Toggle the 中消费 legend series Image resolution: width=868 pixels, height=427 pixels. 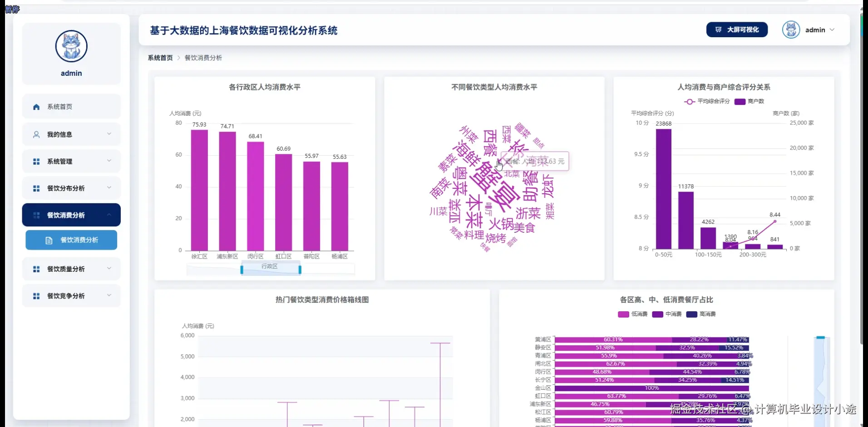coord(667,314)
